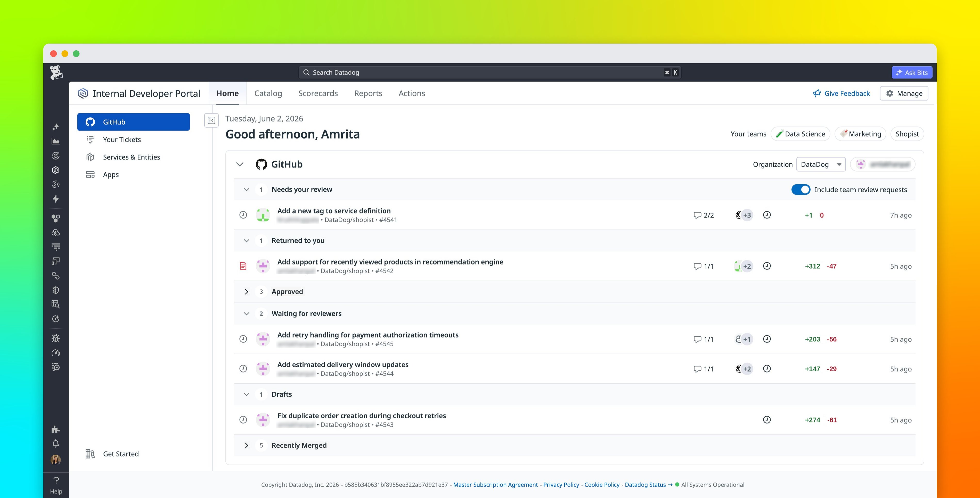Image resolution: width=980 pixels, height=498 pixels.
Task: Click the lightning bolt icon in left rail
Action: tap(56, 199)
